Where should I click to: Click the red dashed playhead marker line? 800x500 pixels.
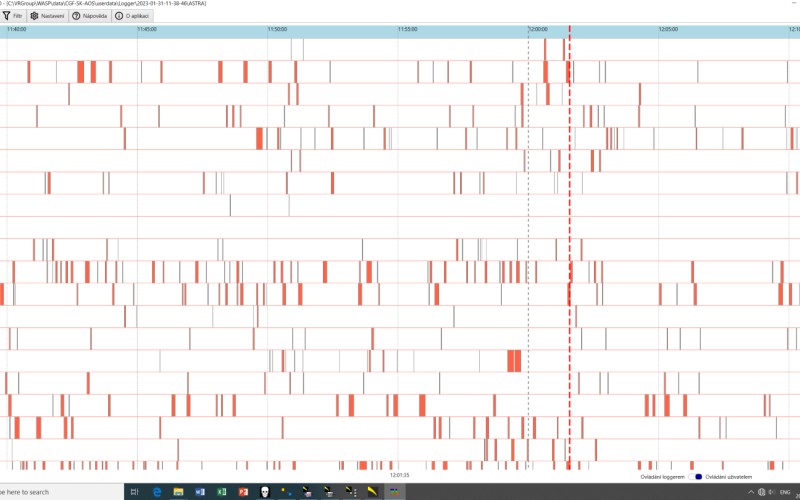pyautogui.click(x=569, y=250)
